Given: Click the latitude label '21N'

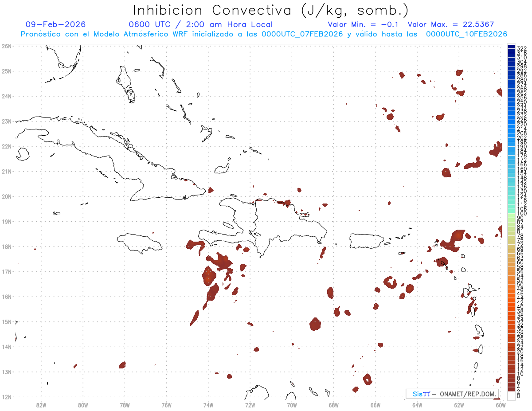Looking at the screenshot, I should (6, 171).
